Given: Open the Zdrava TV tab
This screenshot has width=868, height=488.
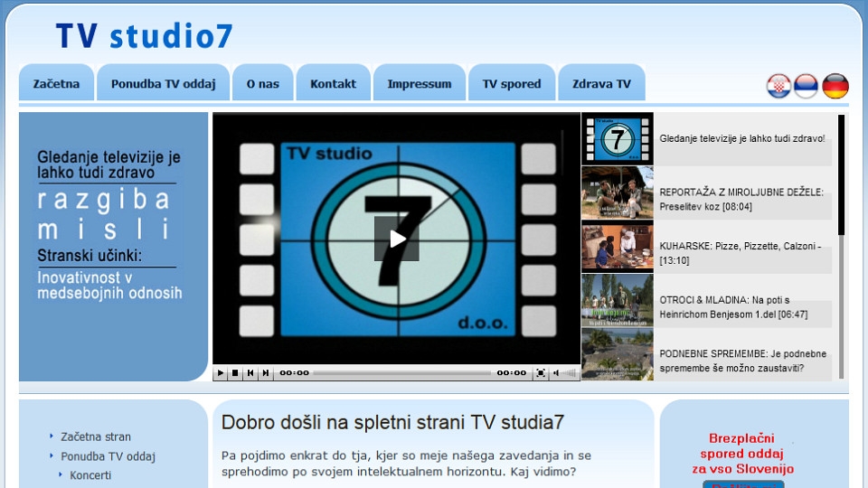Looking at the screenshot, I should 601,84.
